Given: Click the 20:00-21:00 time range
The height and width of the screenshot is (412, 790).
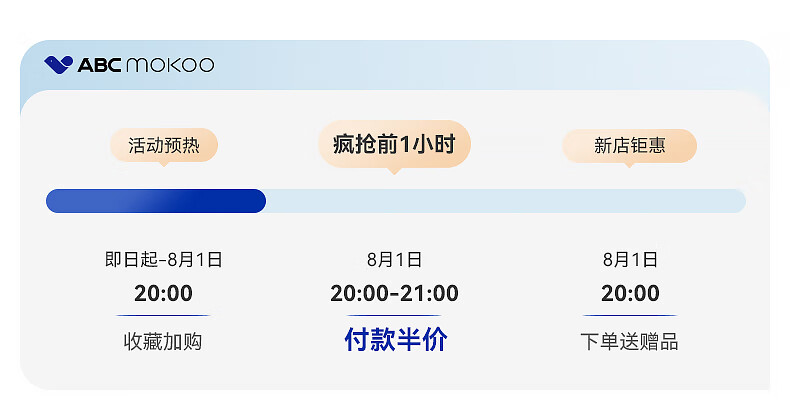Looking at the screenshot, I should click(394, 293).
